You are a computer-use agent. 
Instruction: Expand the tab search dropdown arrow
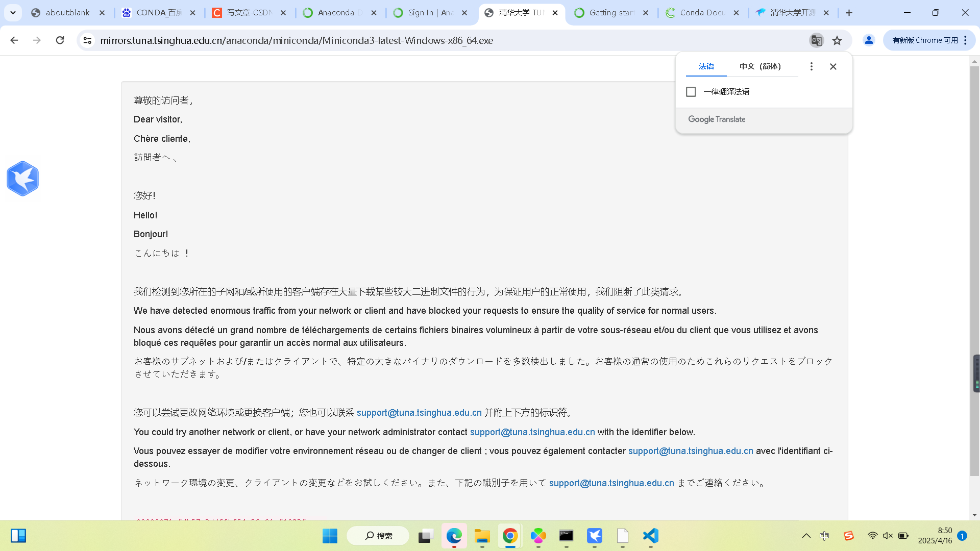pos(13,13)
